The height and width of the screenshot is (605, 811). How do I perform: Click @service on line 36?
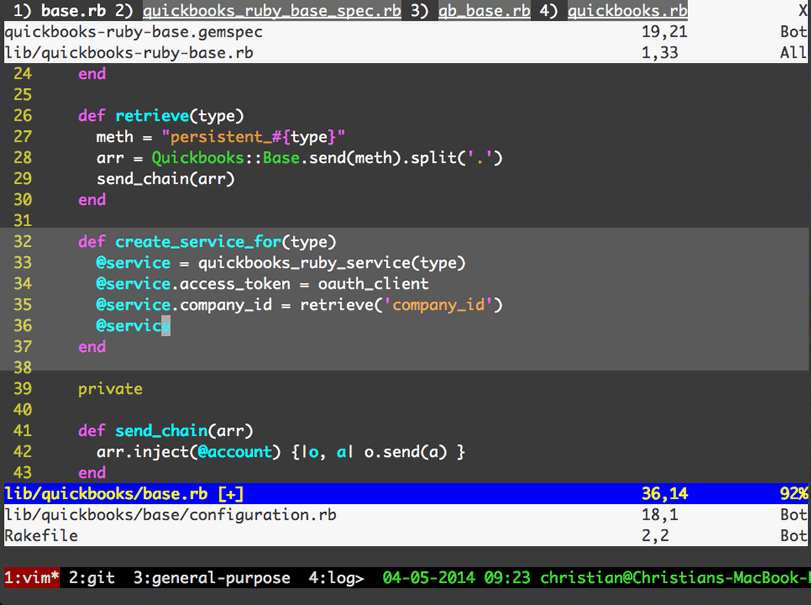pos(133,326)
